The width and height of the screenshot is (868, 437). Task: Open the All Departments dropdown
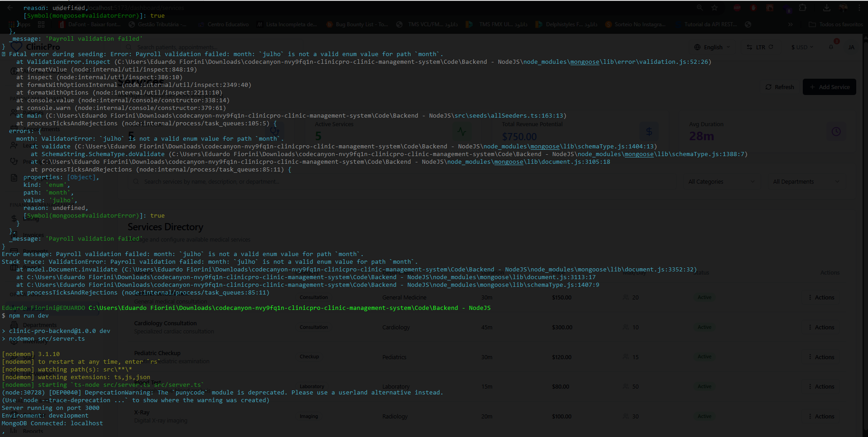pos(806,181)
